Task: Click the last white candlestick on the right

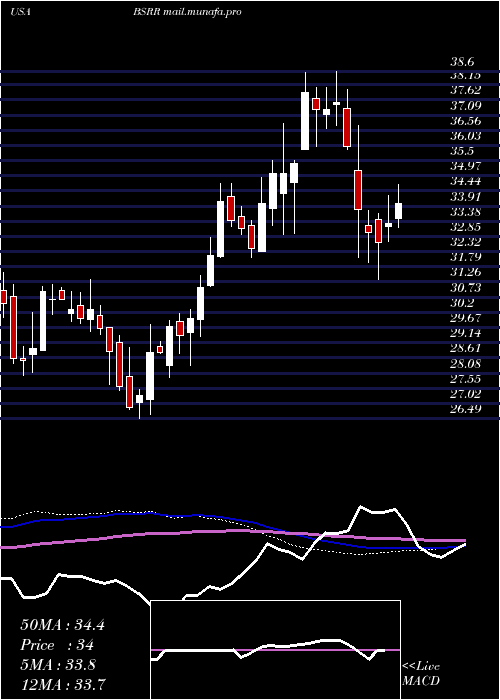Action: tap(398, 211)
